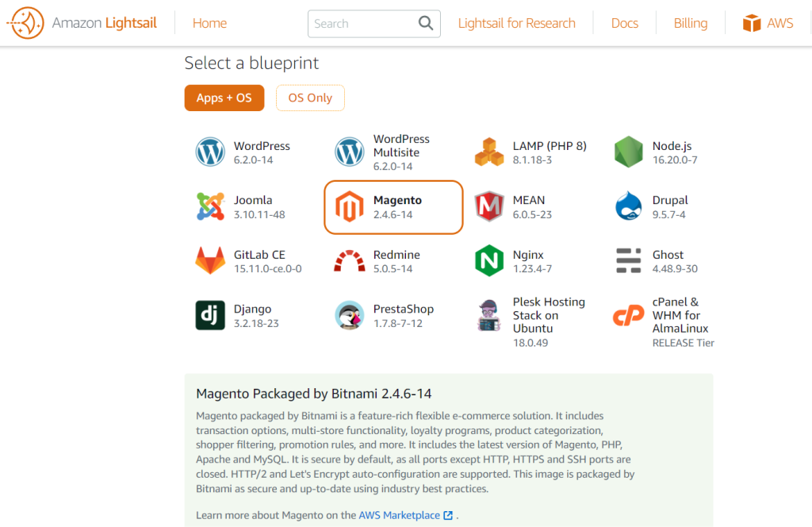812x527 pixels.
Task: Follow the AWS Marketplace link
Action: click(x=399, y=515)
